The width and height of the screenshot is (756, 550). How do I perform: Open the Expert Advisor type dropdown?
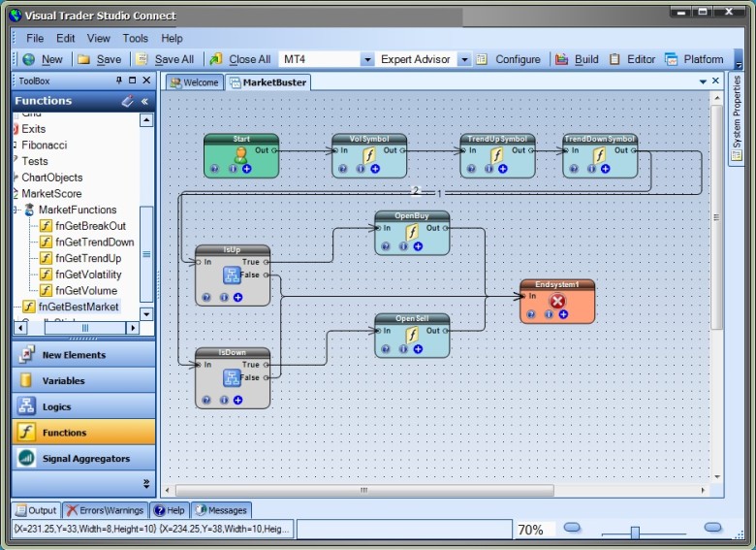463,59
